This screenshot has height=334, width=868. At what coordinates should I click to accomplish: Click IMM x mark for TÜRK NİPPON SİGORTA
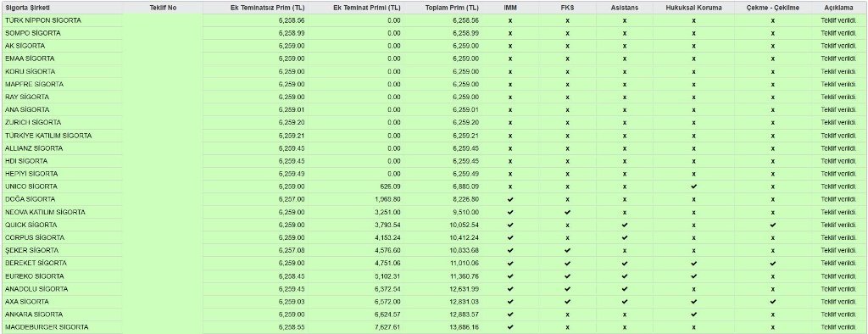click(510, 20)
